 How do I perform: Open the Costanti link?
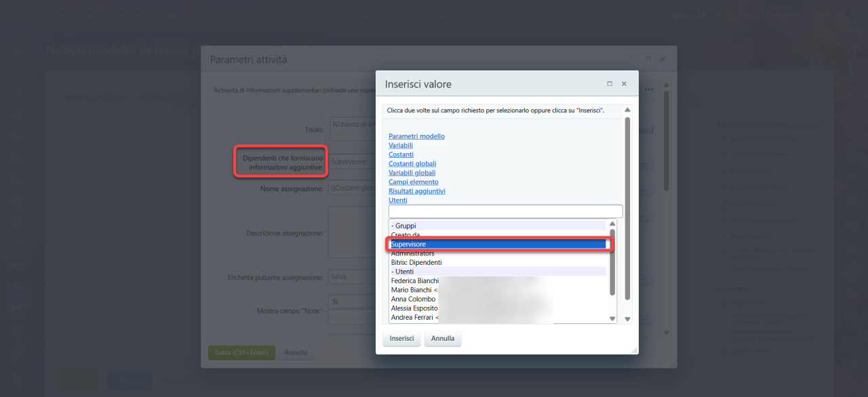pyautogui.click(x=401, y=154)
